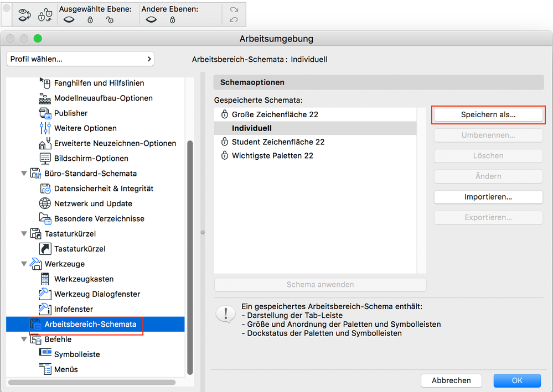Toggle eye icon under Andere Ebenen
The image size is (553, 392).
[x=151, y=20]
